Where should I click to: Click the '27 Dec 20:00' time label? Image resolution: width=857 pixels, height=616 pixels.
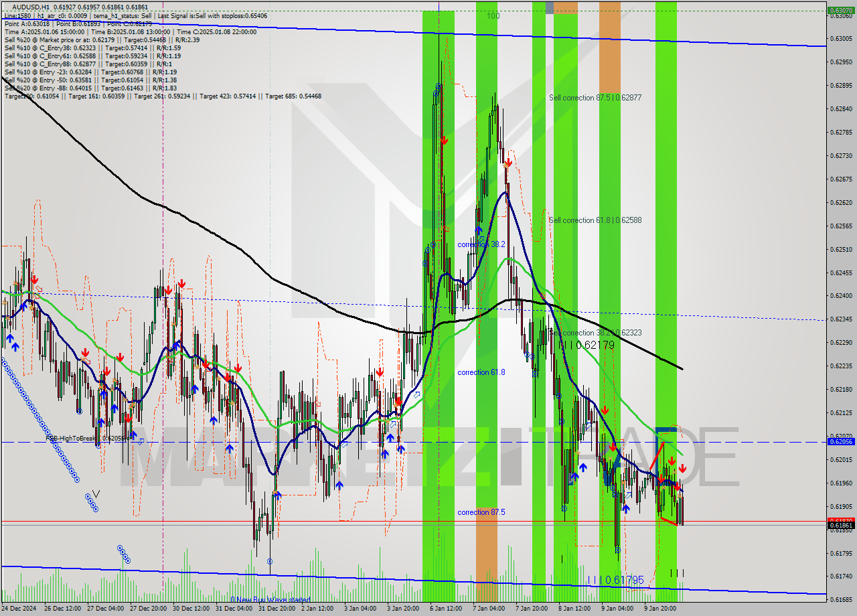148,609
